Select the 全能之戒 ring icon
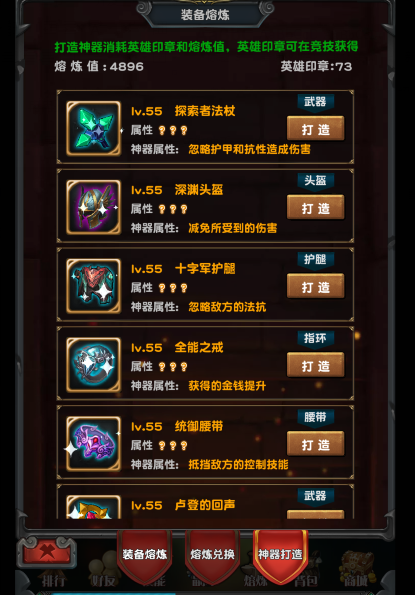The width and height of the screenshot is (415, 595). 94,365
